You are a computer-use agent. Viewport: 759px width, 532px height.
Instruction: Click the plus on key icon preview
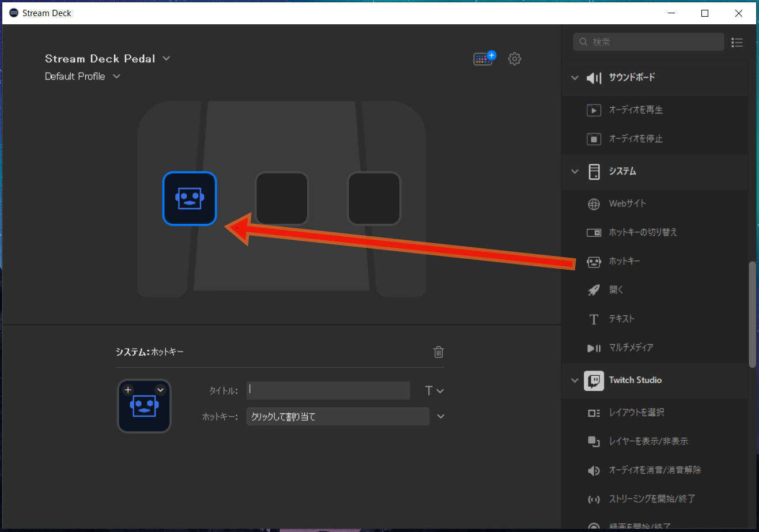pos(128,390)
